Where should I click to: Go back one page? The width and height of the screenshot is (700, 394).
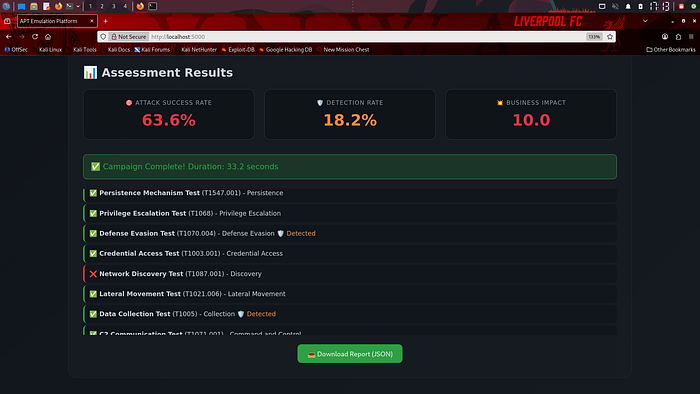(x=8, y=37)
